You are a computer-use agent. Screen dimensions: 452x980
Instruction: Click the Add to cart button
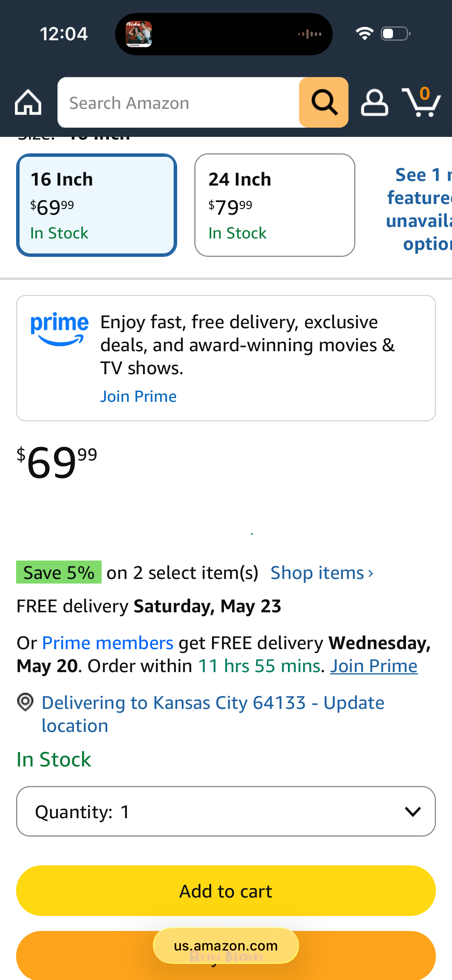(226, 891)
